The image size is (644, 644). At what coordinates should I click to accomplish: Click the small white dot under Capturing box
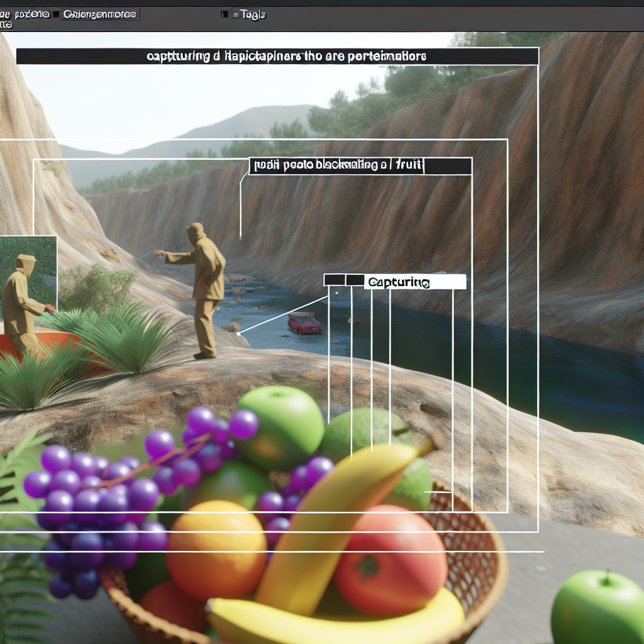pos(336,292)
